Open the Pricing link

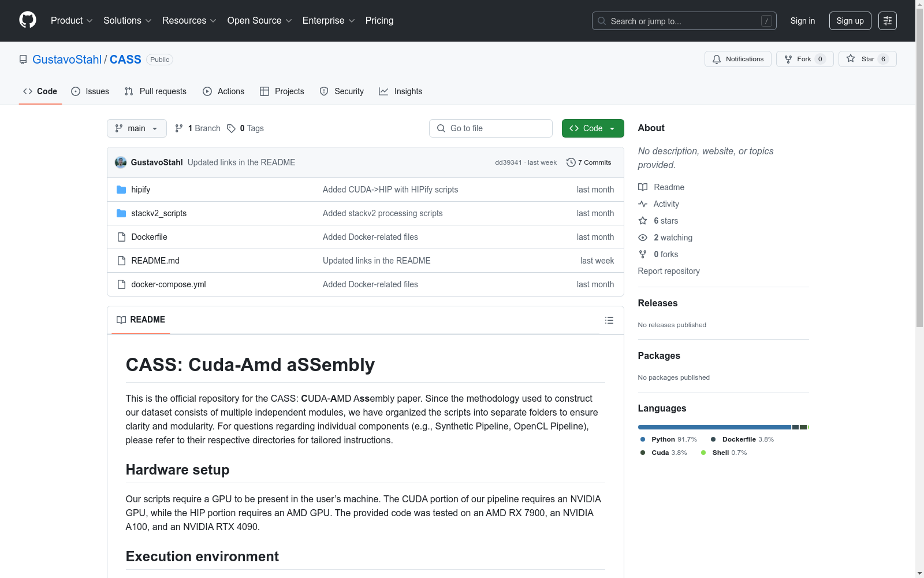pos(379,21)
